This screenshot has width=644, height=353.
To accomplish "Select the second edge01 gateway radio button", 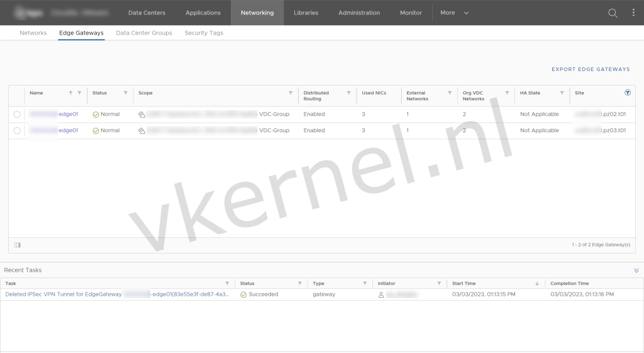I will (17, 131).
